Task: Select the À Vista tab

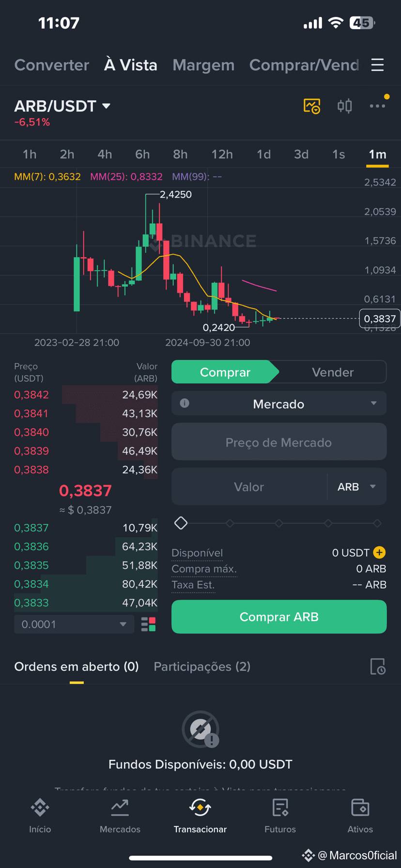Action: [x=131, y=65]
